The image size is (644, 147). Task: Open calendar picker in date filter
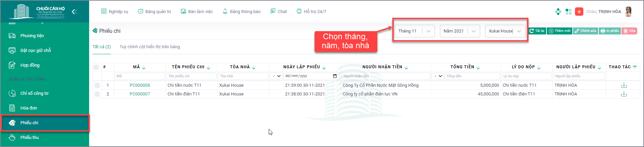click(335, 76)
